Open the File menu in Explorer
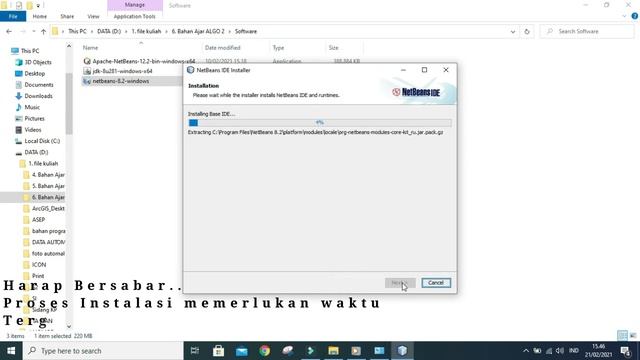 tap(13, 16)
